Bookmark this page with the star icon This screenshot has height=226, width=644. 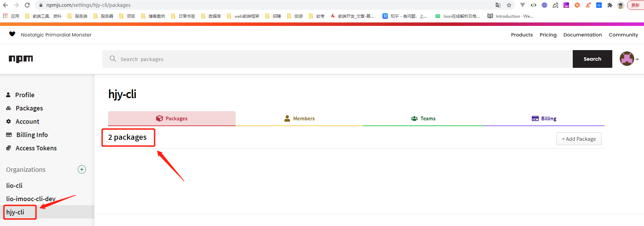(x=509, y=5)
